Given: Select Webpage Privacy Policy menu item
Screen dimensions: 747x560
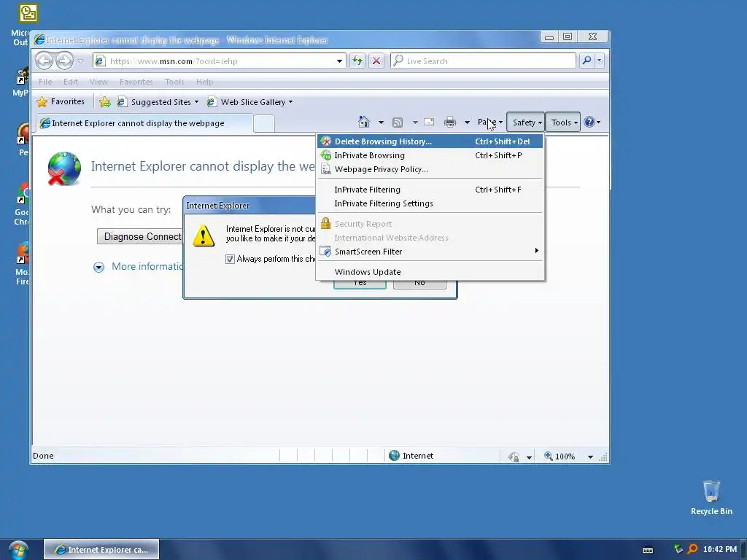Looking at the screenshot, I should coord(430,169).
